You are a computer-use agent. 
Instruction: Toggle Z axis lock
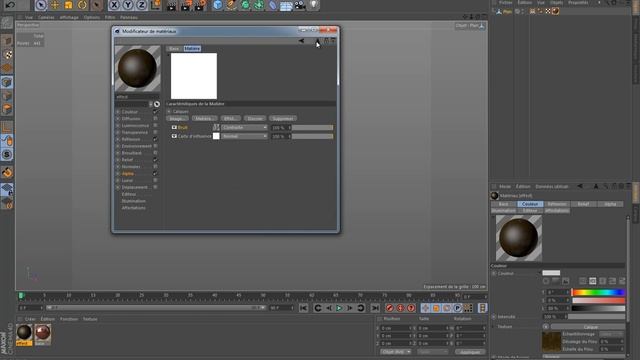(142, 5)
